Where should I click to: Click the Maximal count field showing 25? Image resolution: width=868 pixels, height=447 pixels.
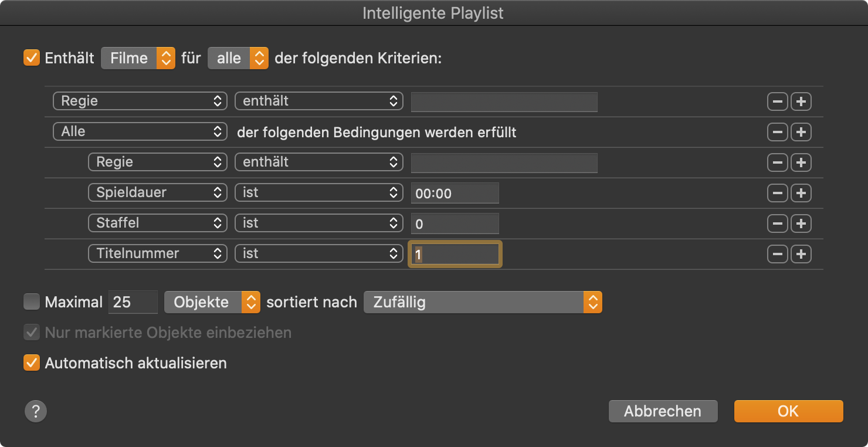click(133, 302)
